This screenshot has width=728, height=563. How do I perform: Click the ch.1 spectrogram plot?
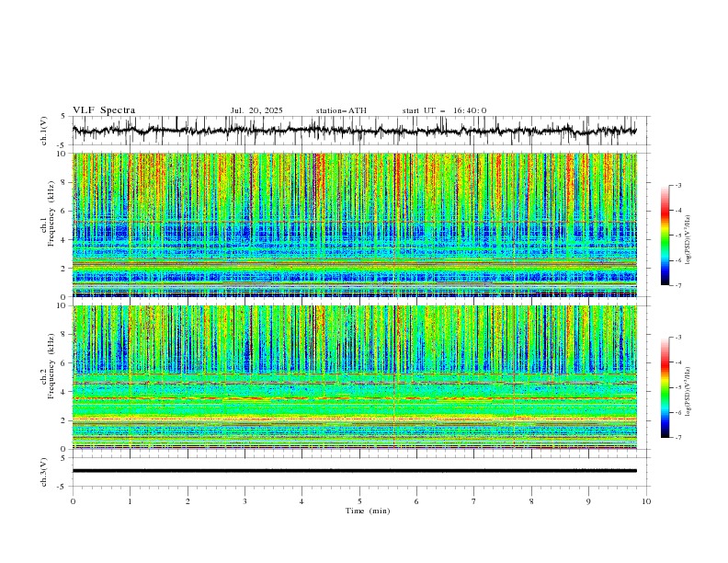coord(355,225)
